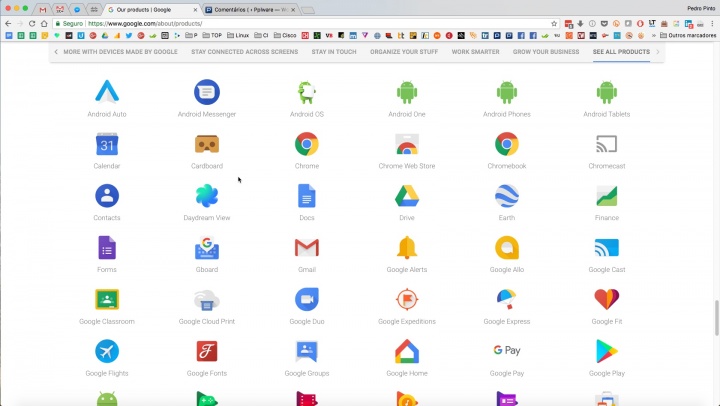Image resolution: width=720 pixels, height=406 pixels.
Task: Click the Google Fit heart icon
Action: [606, 300]
